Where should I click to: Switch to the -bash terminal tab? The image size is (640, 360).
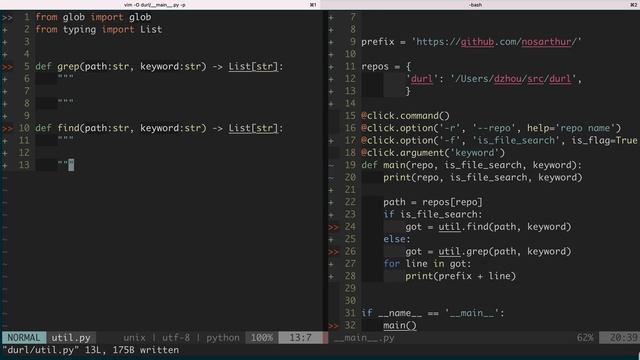475,5
